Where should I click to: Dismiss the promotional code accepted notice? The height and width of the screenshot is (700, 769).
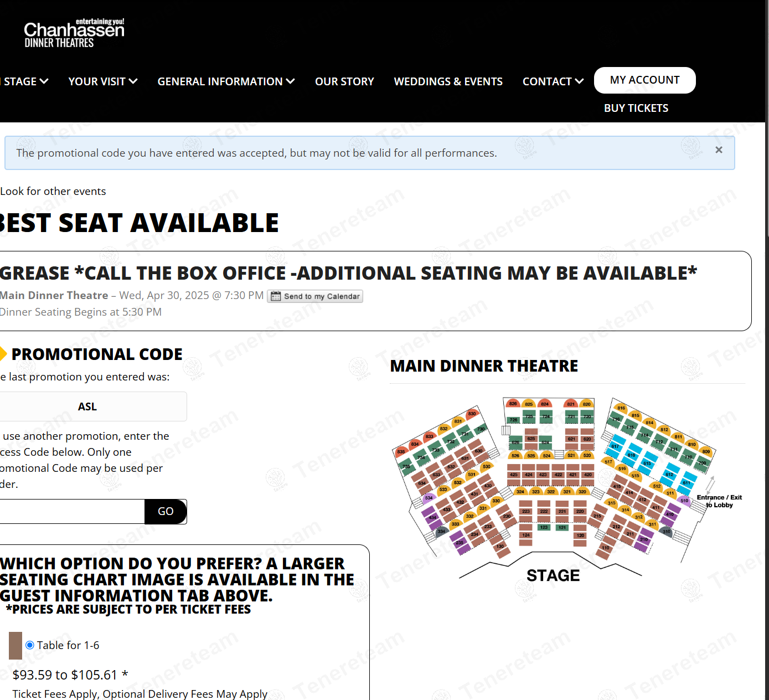click(x=719, y=150)
